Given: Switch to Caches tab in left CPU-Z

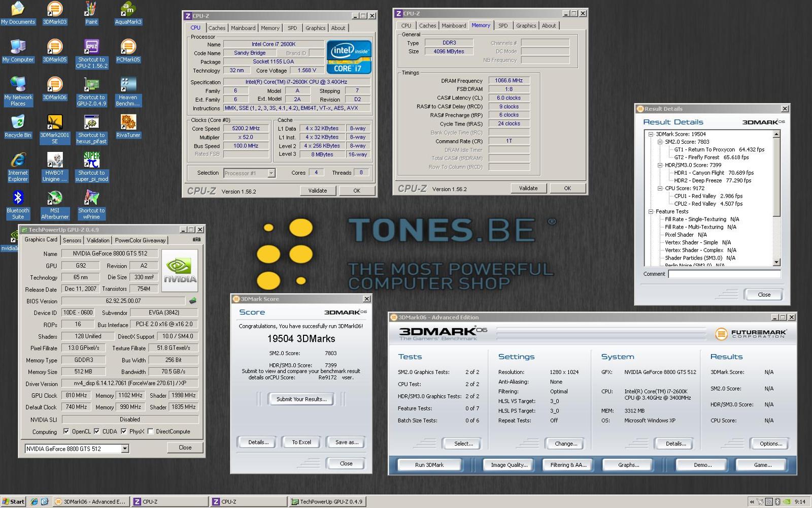Looking at the screenshot, I should tap(217, 28).
